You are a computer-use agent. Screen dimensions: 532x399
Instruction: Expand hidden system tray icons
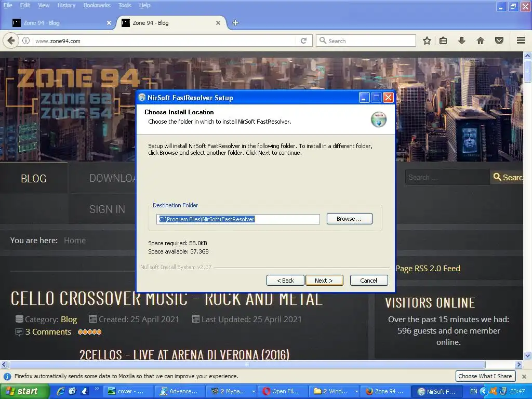(484, 391)
